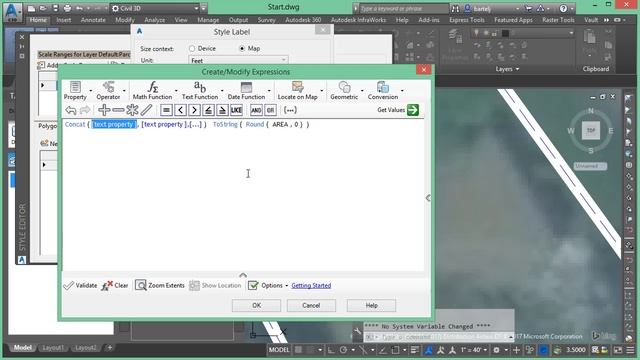Insert less-than-or-equal operator
The width and height of the screenshot is (640, 360).
pyautogui.click(x=209, y=110)
